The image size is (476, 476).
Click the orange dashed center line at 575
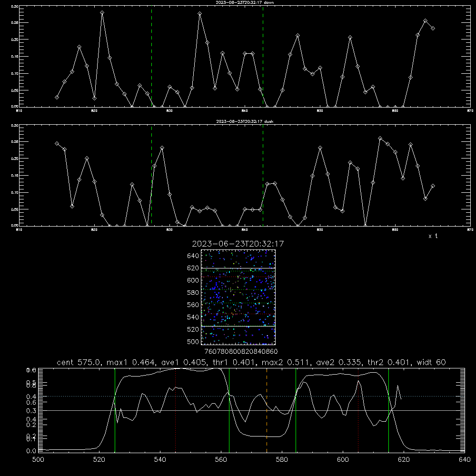(x=267, y=410)
